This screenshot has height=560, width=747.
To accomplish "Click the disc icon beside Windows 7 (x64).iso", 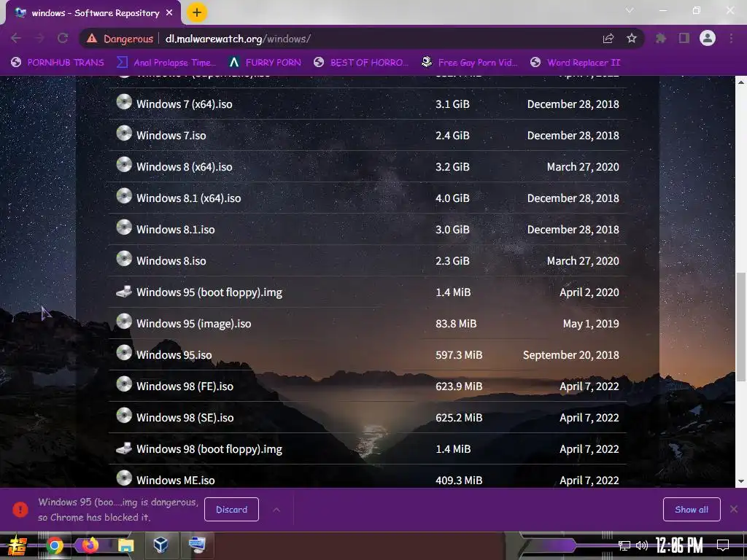I will (x=124, y=102).
